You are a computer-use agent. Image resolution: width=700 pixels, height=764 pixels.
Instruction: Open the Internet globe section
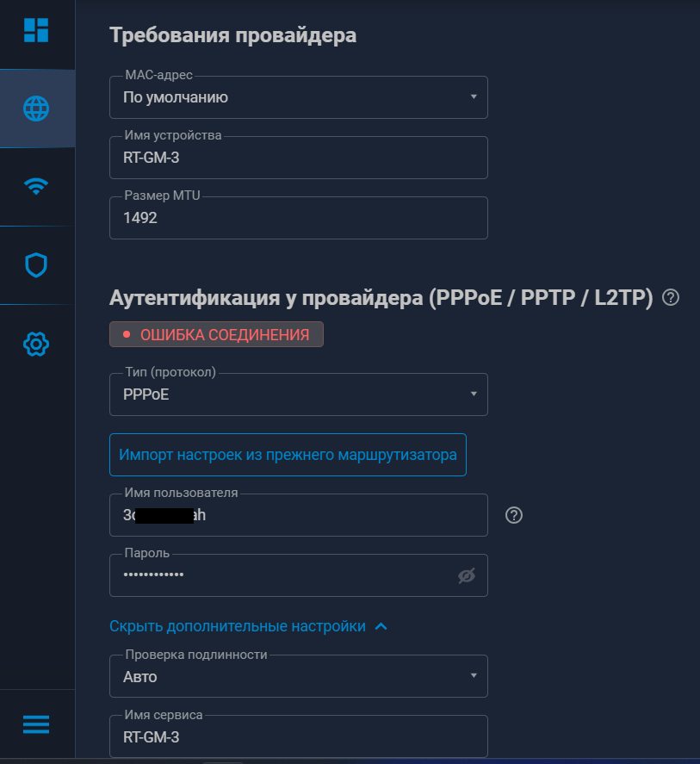pos(36,109)
